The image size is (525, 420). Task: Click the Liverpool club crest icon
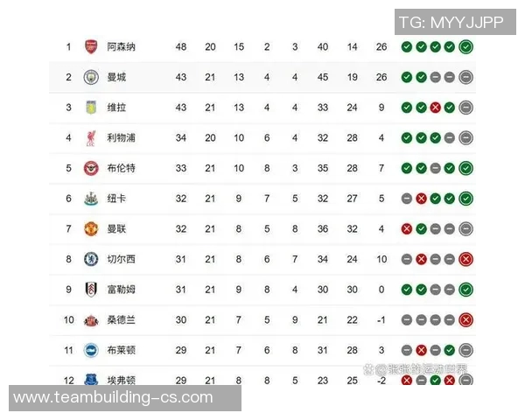91,137
